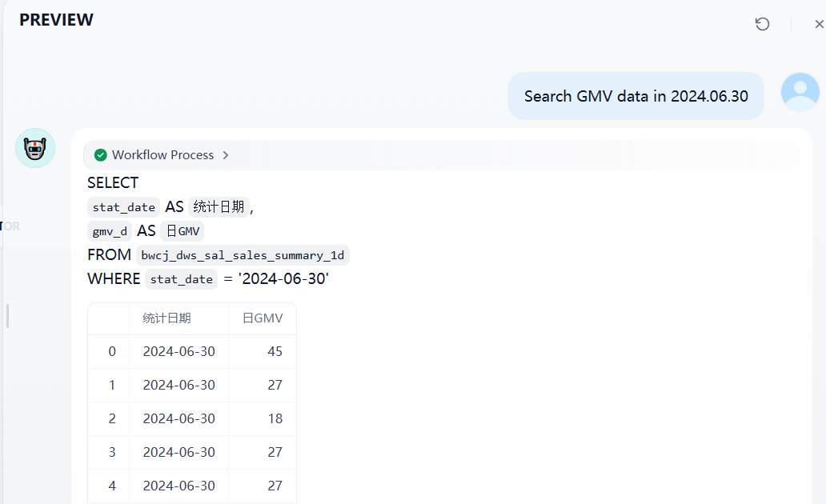826x504 pixels.
Task: Select row index 0 in the table
Action: (x=112, y=351)
